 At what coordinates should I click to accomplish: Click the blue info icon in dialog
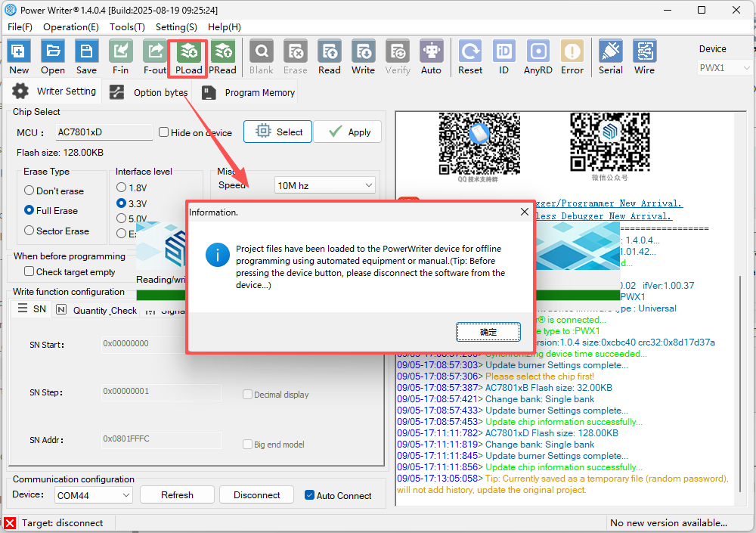pos(218,255)
